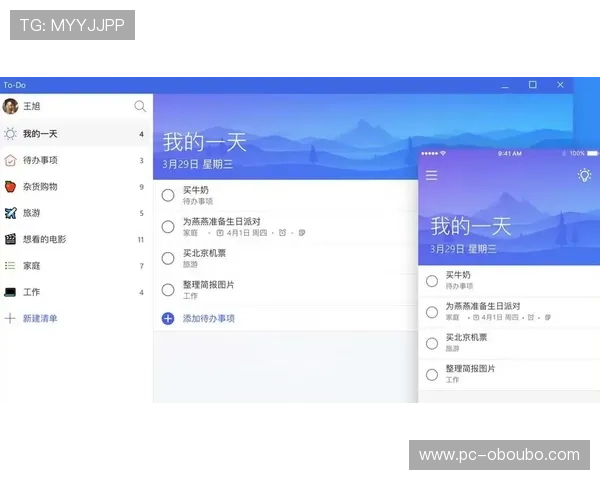The height and width of the screenshot is (480, 600).
Task: Click the clapperboard icon beside 想看的电影
Action: pos(10,239)
